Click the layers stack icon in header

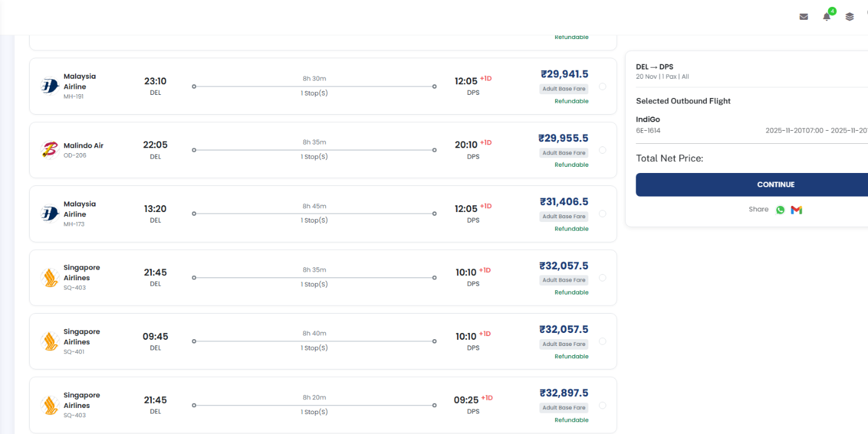click(849, 17)
